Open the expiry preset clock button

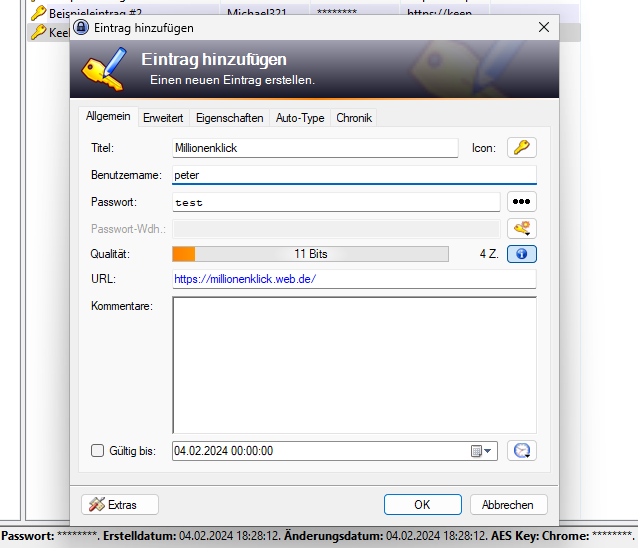tap(522, 450)
